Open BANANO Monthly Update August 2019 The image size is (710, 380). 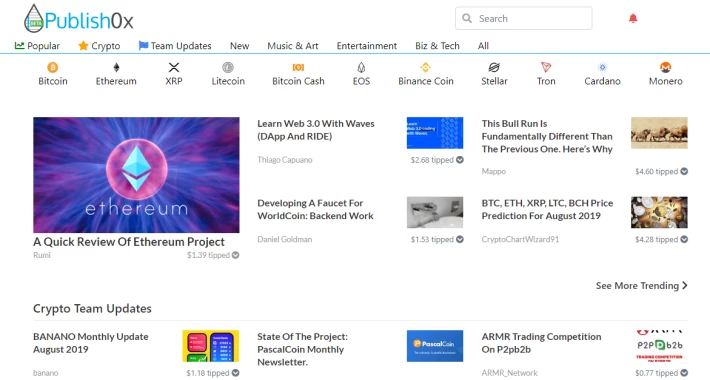[x=91, y=343]
